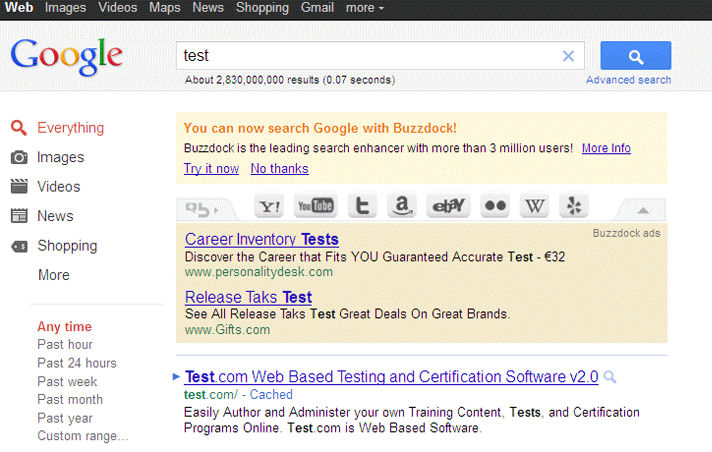The width and height of the screenshot is (712, 452).
Task: Open Wikipedia from the Buzzdock bar
Action: pyautogui.click(x=537, y=207)
